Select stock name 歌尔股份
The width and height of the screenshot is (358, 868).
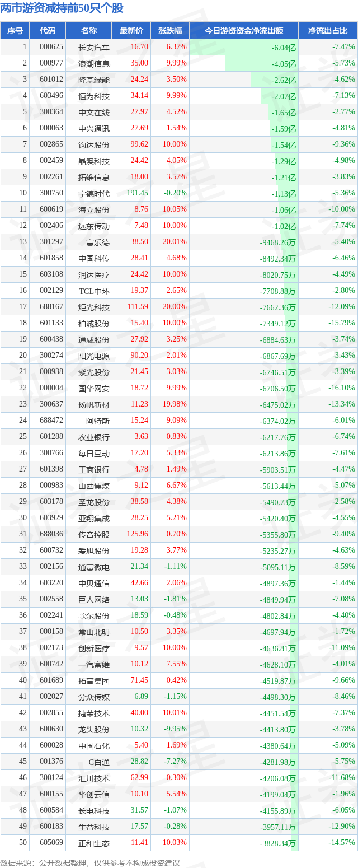coord(94,616)
